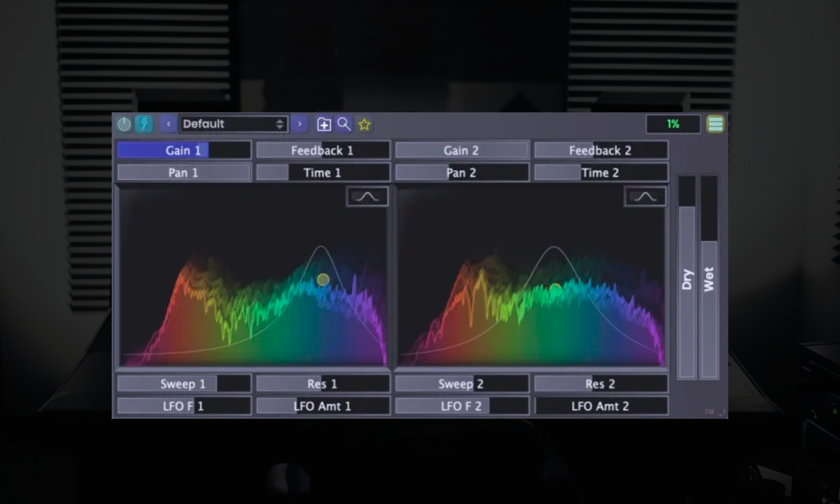The image size is (840, 504).
Task: Go to the next preset arrow
Action: pos(299,124)
